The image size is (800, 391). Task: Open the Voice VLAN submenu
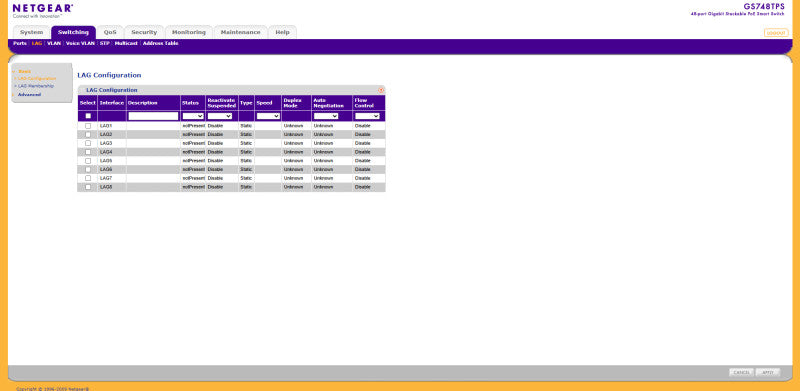[x=80, y=44]
